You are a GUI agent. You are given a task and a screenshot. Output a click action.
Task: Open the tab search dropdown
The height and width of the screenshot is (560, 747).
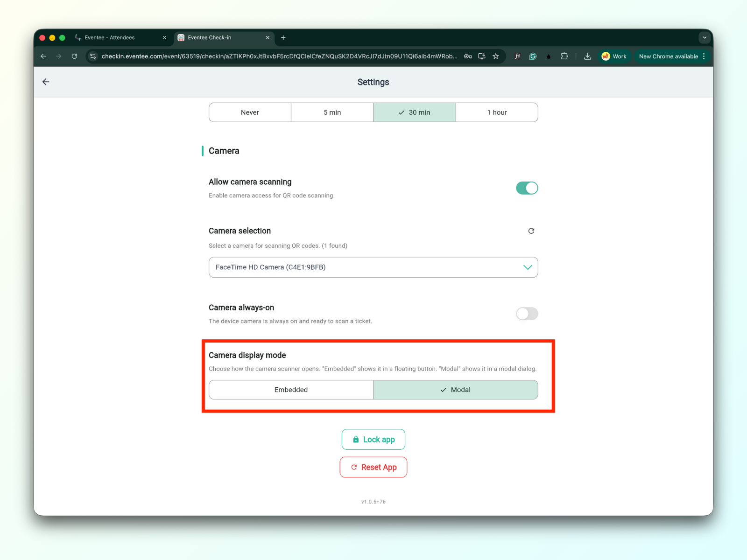tap(705, 38)
